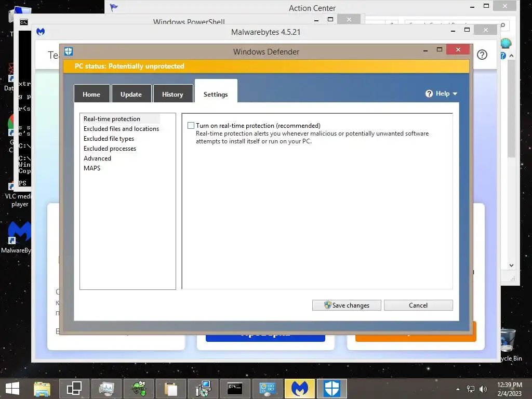Switch to the command prompt taskbar icon
532x399 pixels.
pyautogui.click(x=235, y=389)
